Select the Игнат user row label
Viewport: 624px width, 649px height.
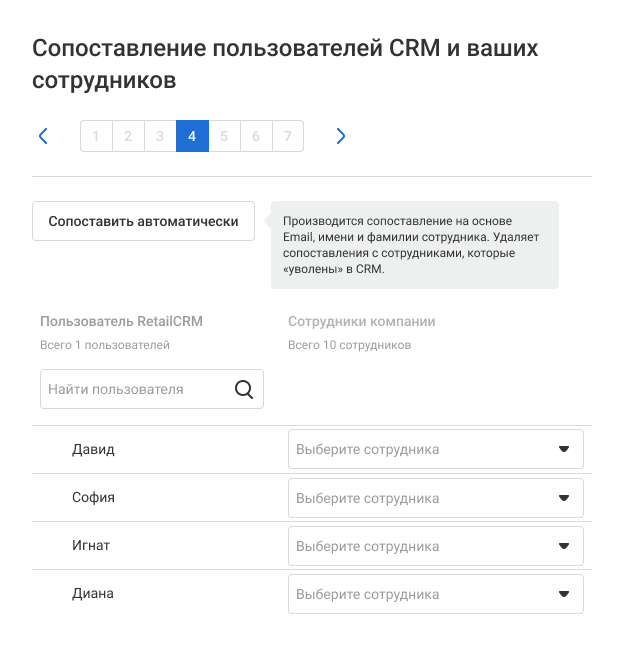point(93,545)
